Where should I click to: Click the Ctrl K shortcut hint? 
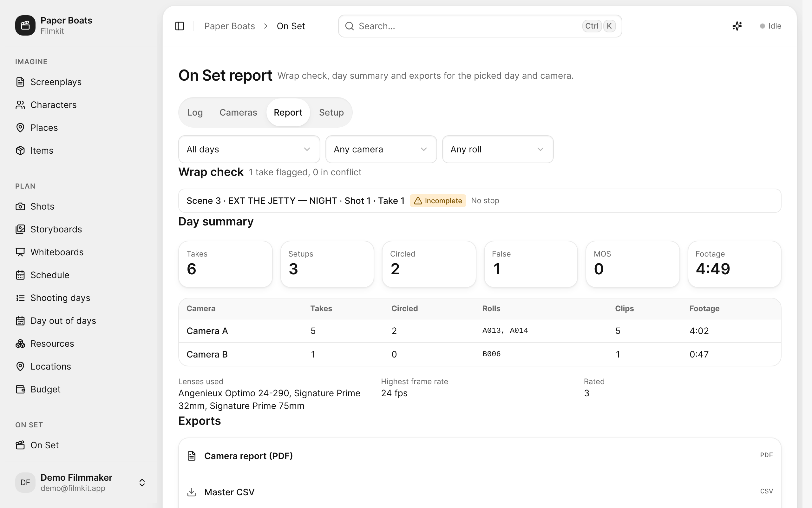point(599,26)
